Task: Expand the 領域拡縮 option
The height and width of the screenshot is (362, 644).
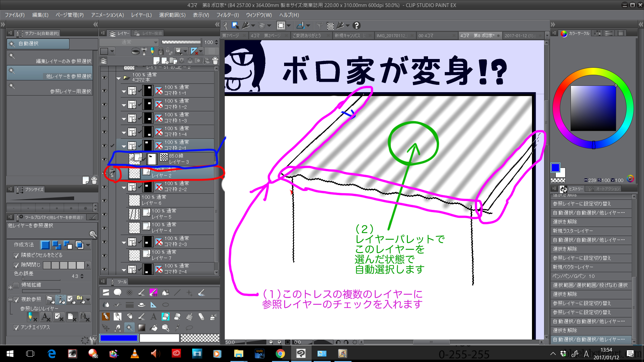Action: pyautogui.click(x=10, y=287)
